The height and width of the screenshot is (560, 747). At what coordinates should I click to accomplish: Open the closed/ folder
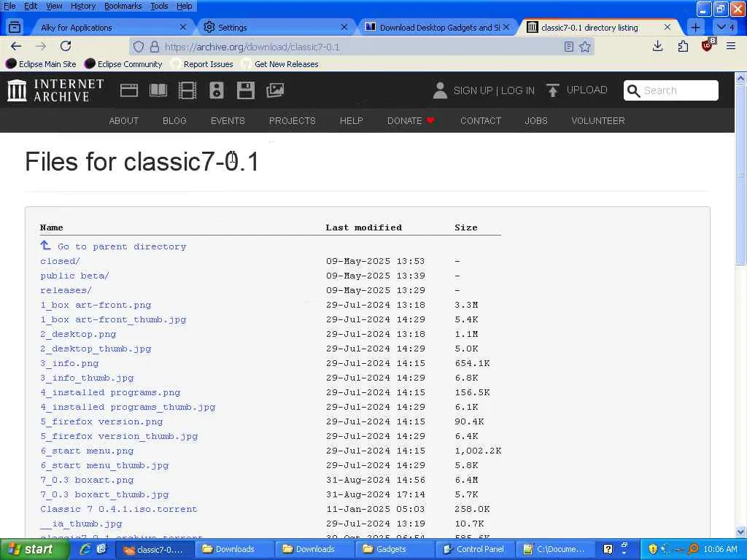coord(60,262)
